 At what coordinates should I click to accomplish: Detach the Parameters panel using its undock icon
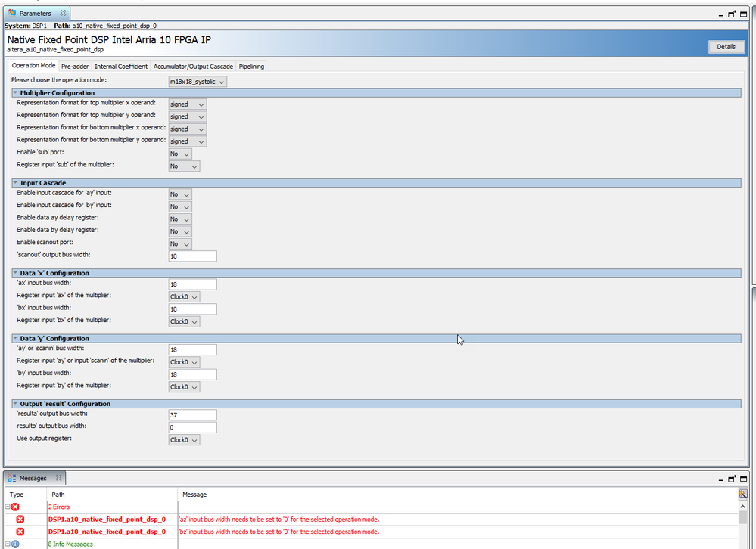[x=732, y=14]
